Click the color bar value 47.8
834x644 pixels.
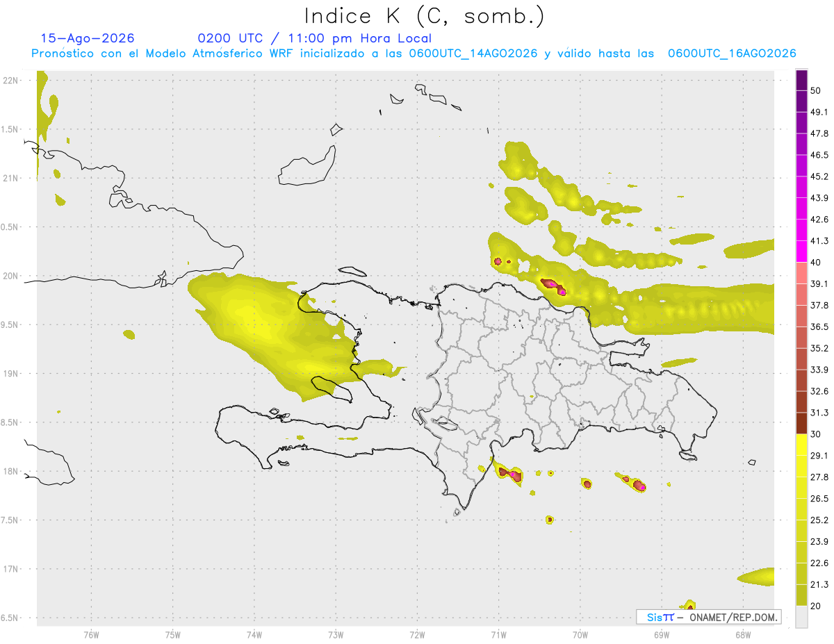819,133
